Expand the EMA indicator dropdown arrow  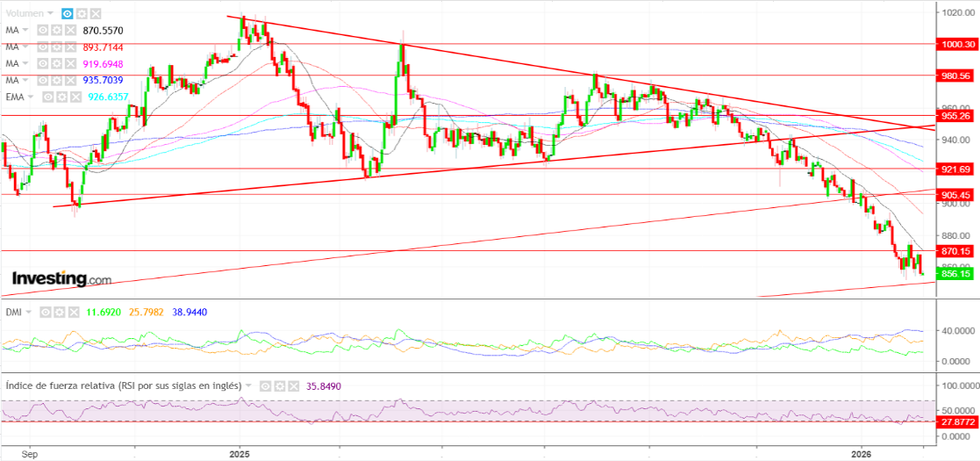[x=32, y=97]
